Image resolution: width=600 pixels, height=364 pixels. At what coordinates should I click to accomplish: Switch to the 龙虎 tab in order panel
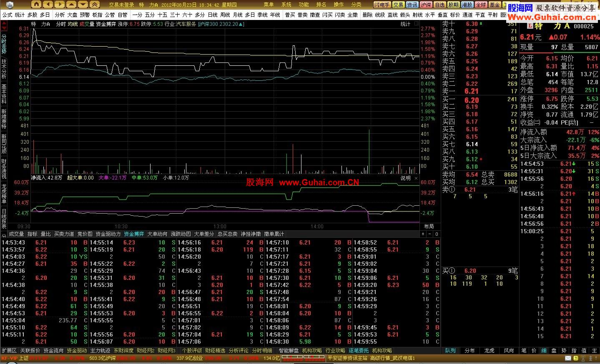point(489,351)
